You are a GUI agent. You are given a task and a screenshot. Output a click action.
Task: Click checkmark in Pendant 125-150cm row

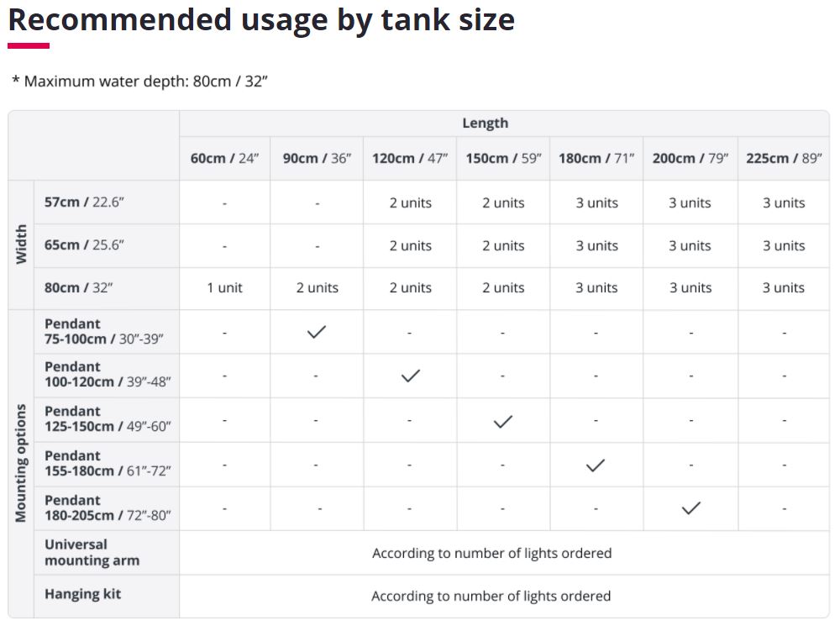(503, 422)
